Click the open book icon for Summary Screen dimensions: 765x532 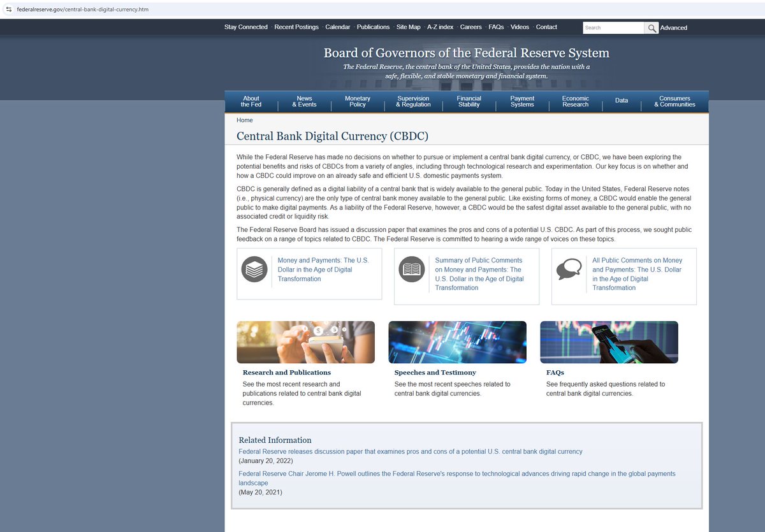click(412, 270)
